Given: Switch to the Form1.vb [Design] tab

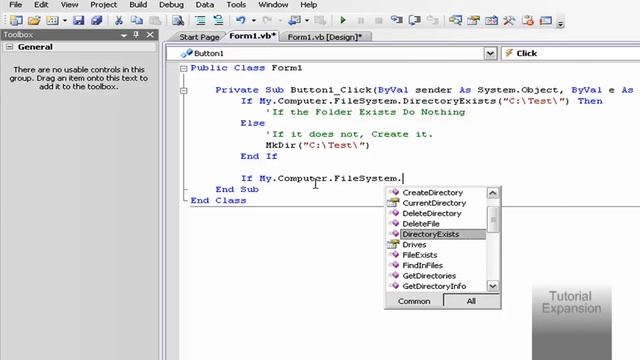Looking at the screenshot, I should 325,37.
